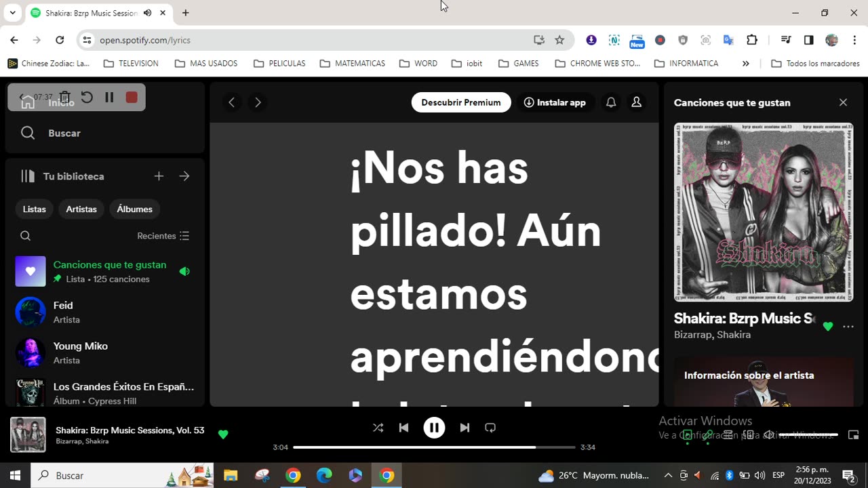Bookmark this page with star
Image resolution: width=868 pixels, height=488 pixels.
click(559, 40)
